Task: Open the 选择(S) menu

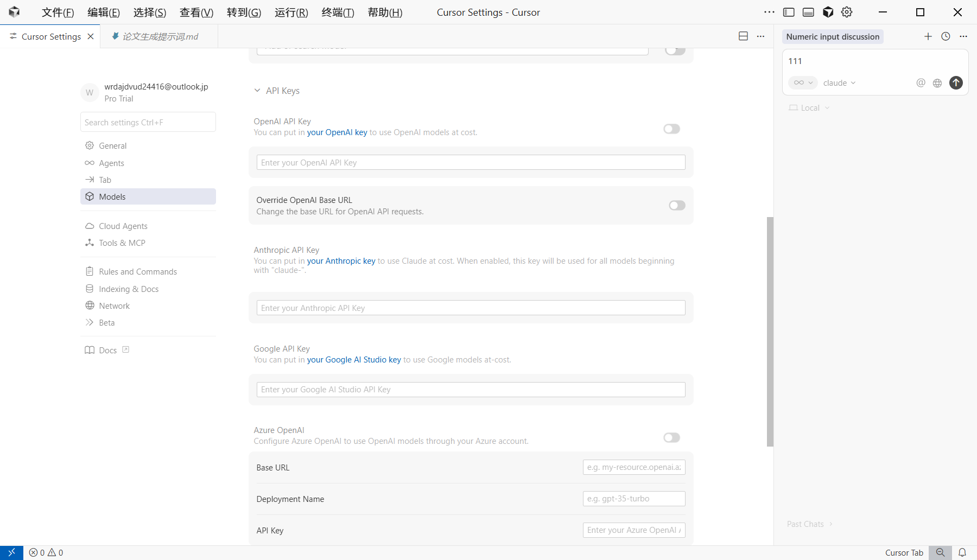Action: click(x=150, y=12)
